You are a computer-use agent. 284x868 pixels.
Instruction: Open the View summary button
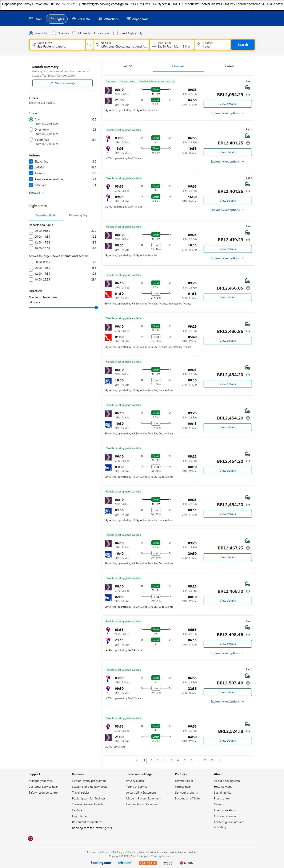coord(62,83)
